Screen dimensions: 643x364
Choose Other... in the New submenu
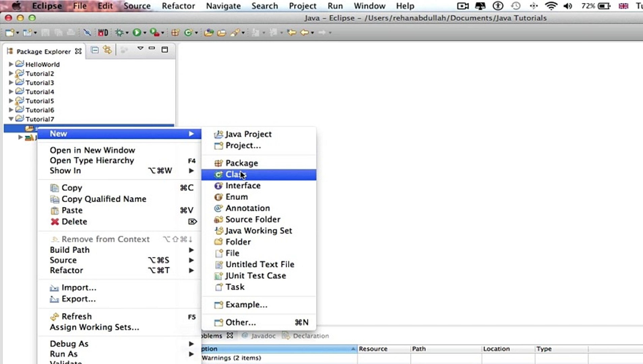(258, 323)
